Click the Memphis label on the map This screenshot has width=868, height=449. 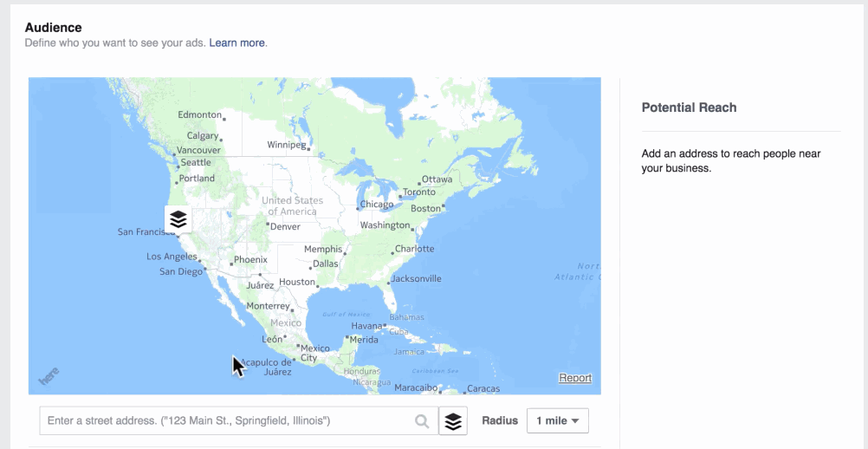click(x=323, y=249)
